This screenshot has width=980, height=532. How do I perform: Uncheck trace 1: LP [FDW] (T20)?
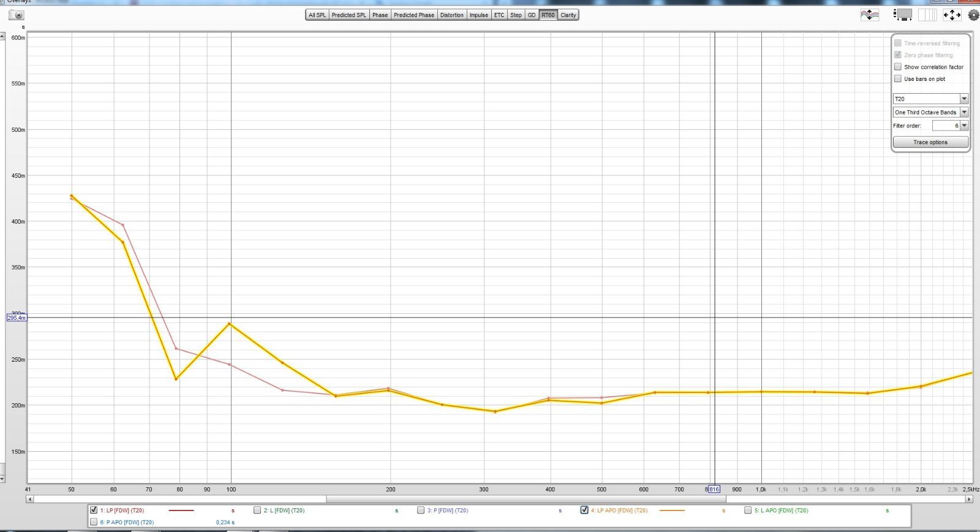click(x=94, y=510)
